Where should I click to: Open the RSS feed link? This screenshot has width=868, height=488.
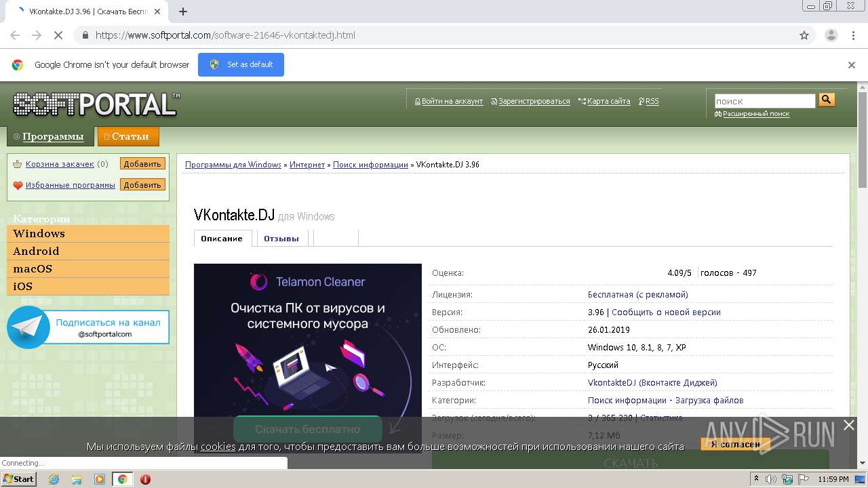coord(652,101)
